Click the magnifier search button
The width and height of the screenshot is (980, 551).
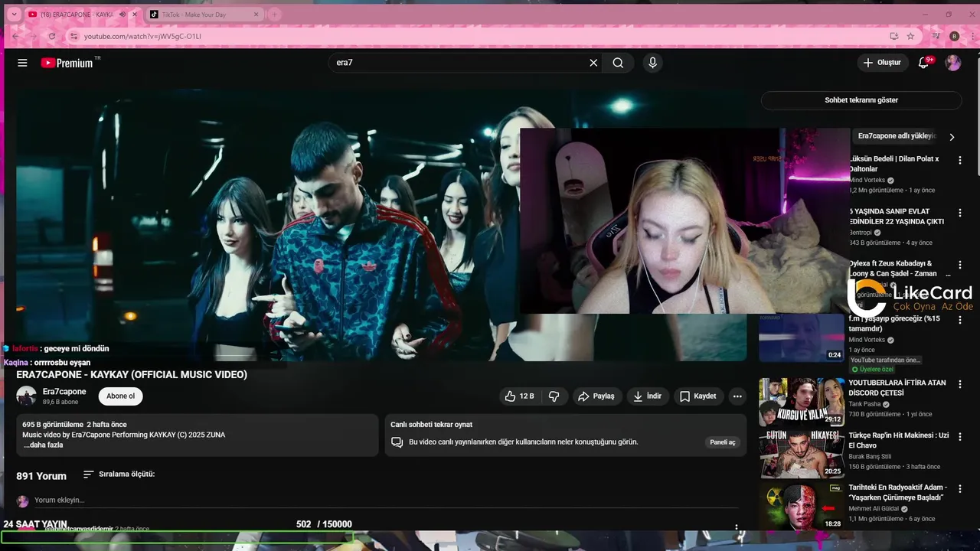click(618, 63)
